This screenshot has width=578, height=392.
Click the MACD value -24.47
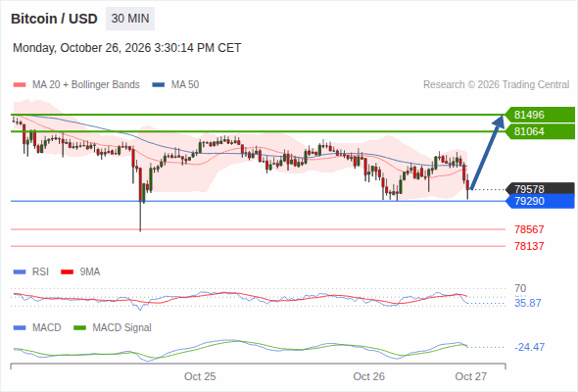(x=529, y=347)
